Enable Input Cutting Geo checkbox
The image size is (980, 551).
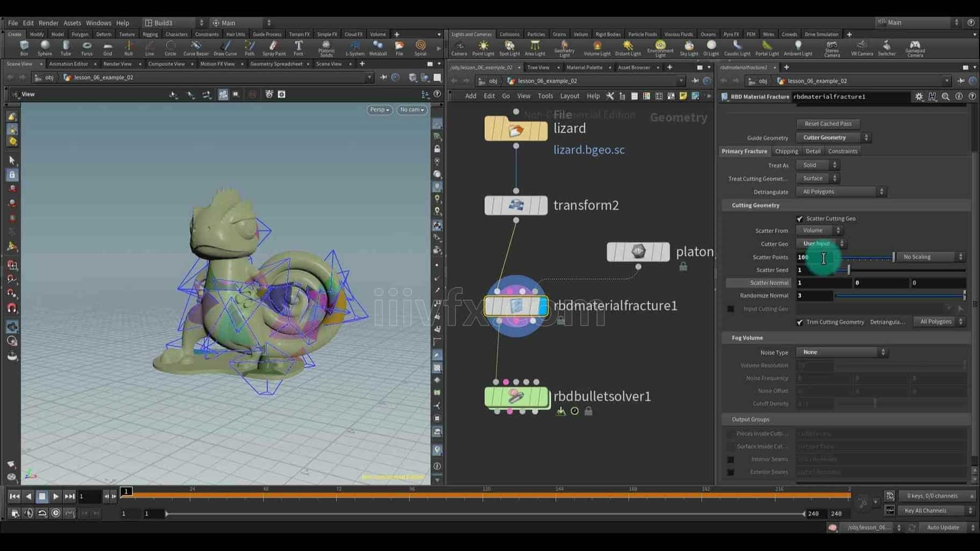[x=731, y=309]
